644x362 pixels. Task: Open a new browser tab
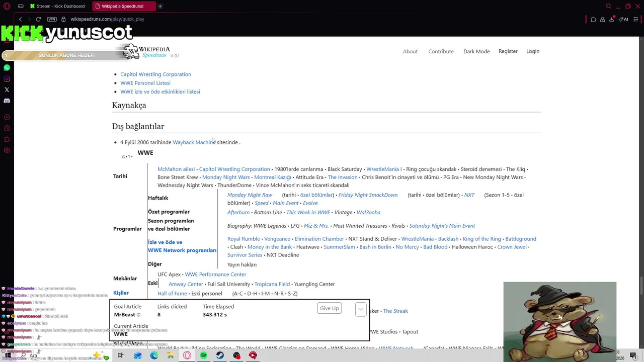(160, 6)
